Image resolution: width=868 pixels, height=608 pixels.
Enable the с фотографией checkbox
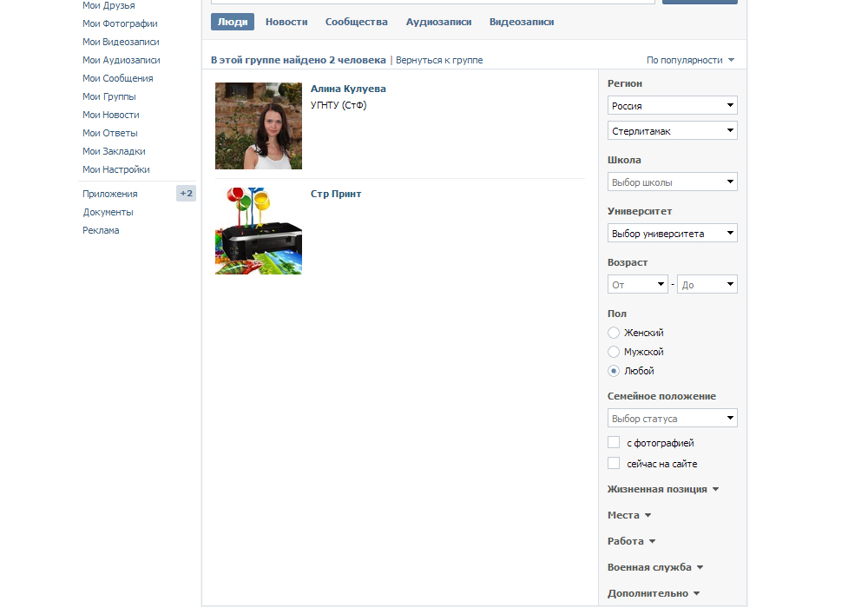coord(614,442)
